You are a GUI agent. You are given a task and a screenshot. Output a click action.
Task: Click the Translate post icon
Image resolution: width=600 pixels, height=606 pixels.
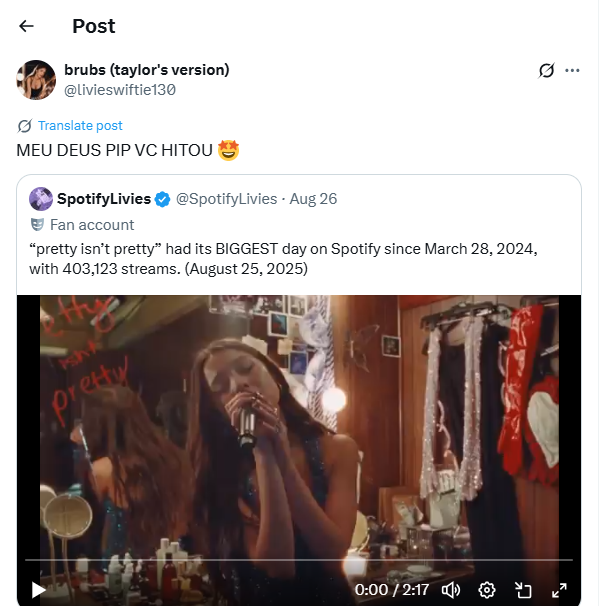[x=25, y=126]
